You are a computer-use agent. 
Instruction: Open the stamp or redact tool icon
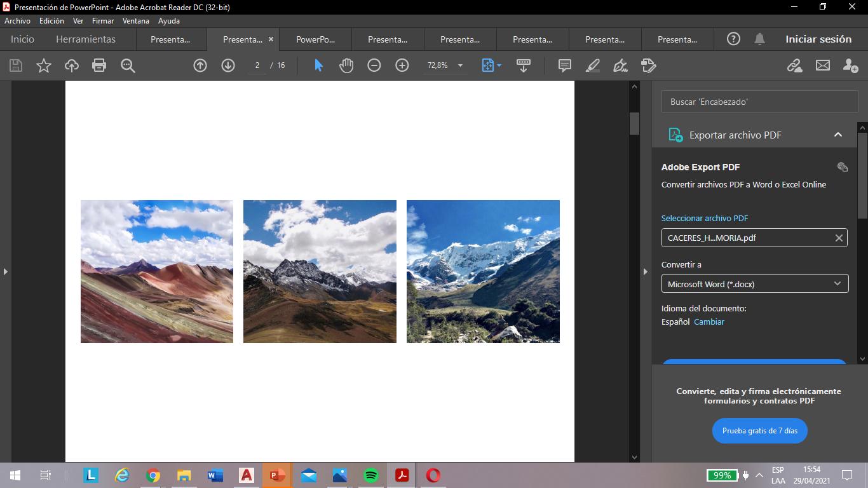pyautogui.click(x=648, y=65)
